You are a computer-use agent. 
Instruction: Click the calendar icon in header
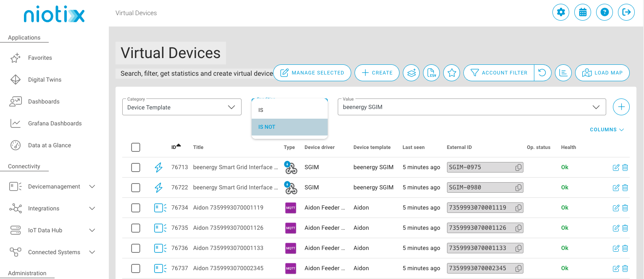582,12
